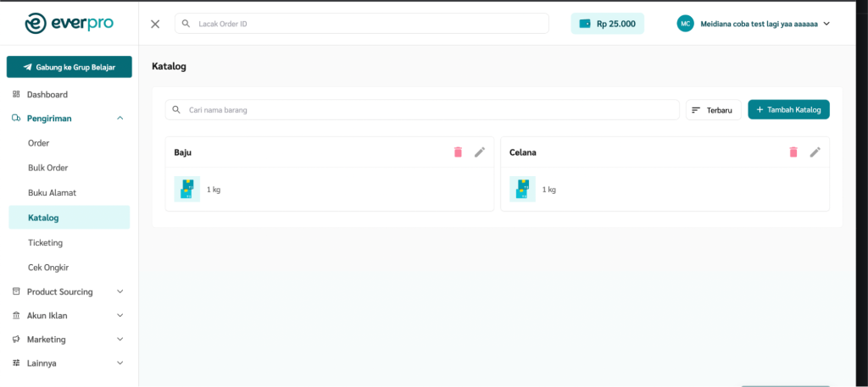The height and width of the screenshot is (387, 868).
Task: Open the Terbaru sort dropdown
Action: [713, 110]
